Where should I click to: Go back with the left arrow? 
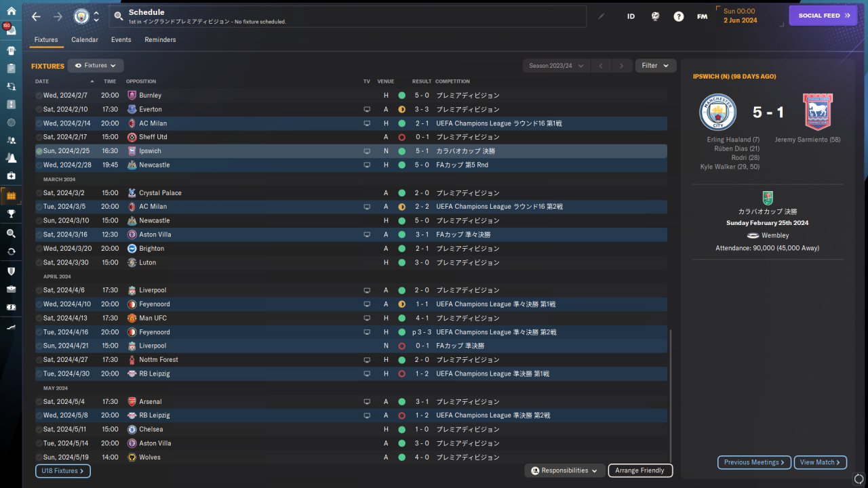tap(37, 16)
